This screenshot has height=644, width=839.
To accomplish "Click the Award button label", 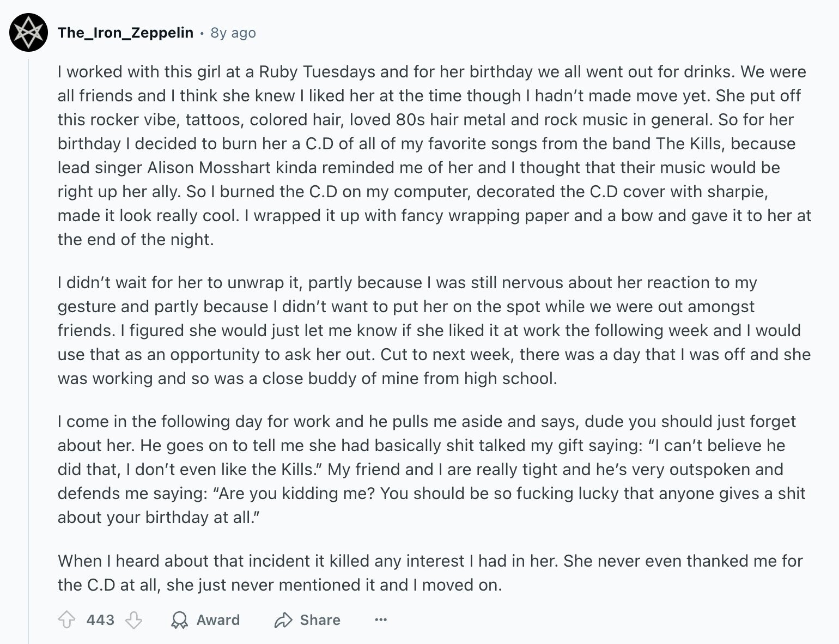I will pos(218,620).
